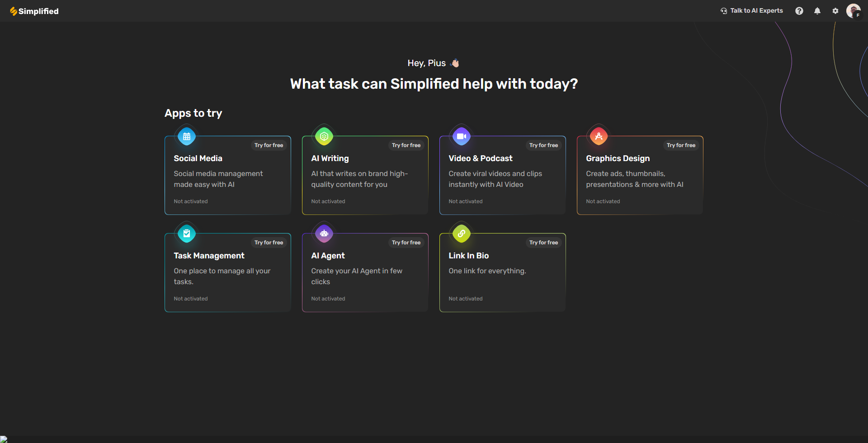The image size is (868, 443).
Task: Click 'Social media management made easy' description
Action: click(218, 179)
